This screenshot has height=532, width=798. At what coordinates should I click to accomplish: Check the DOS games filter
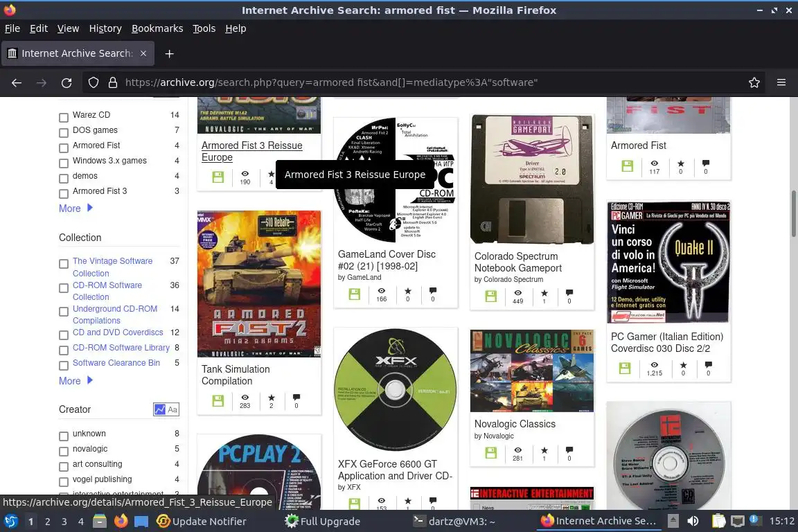[x=64, y=133]
